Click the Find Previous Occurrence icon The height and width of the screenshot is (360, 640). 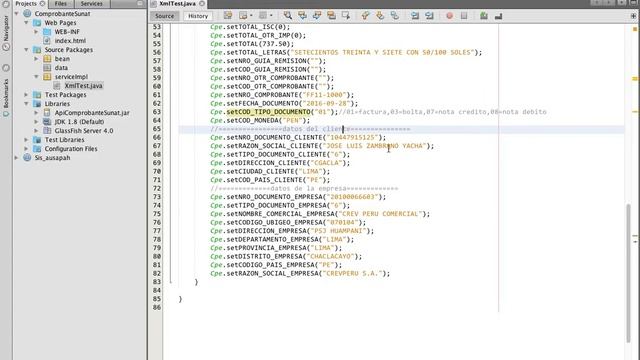[302, 16]
